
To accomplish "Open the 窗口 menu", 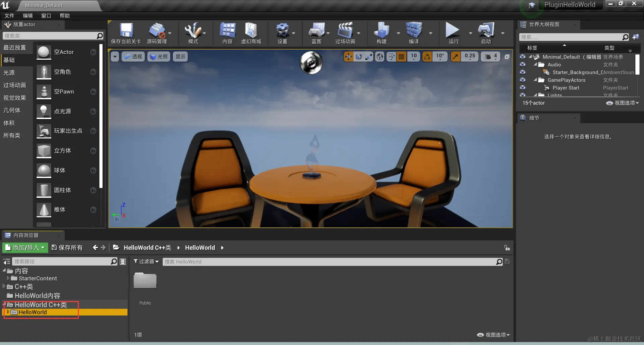I will 46,16.
